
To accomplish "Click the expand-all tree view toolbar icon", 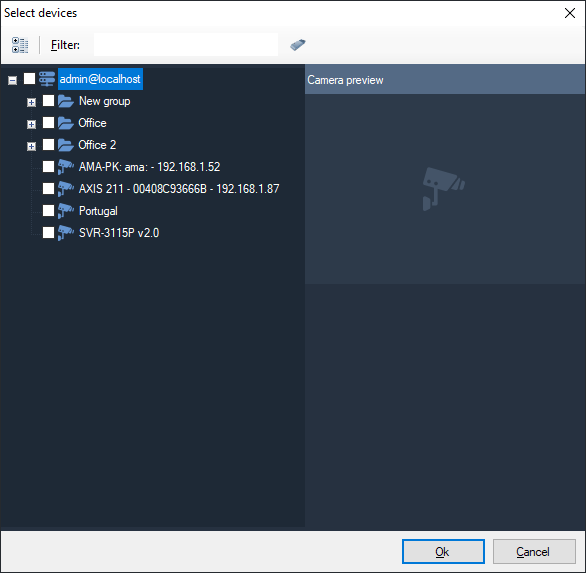I will coord(20,45).
